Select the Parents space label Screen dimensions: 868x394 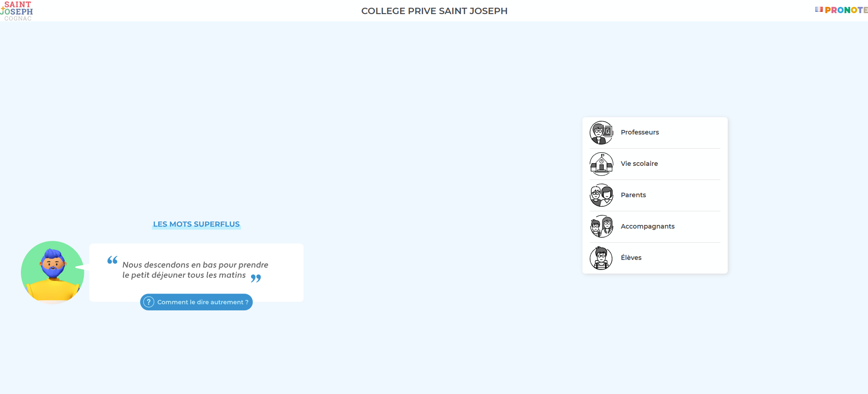click(x=633, y=195)
